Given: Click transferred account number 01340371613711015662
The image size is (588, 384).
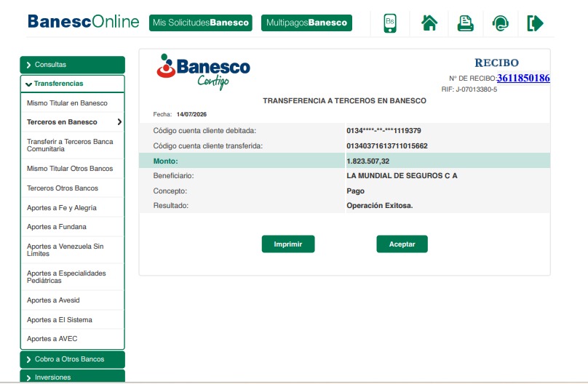Looking at the screenshot, I should click(x=387, y=146).
